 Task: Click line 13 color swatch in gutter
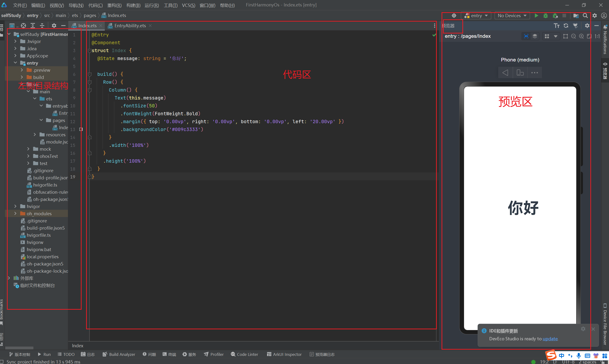click(x=81, y=129)
